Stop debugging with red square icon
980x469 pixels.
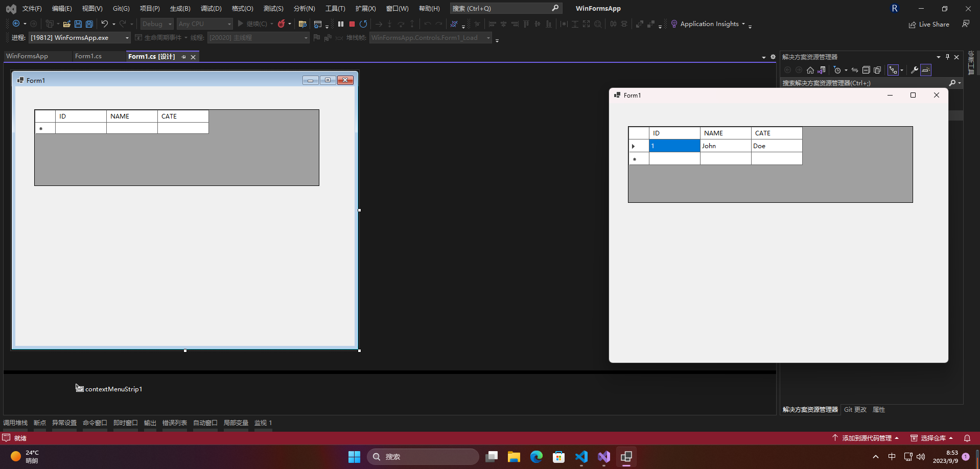click(352, 24)
